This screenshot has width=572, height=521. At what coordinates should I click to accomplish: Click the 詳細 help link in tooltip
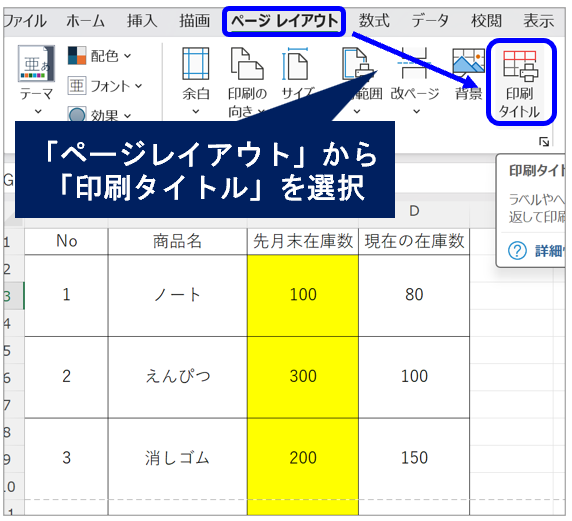click(x=549, y=251)
